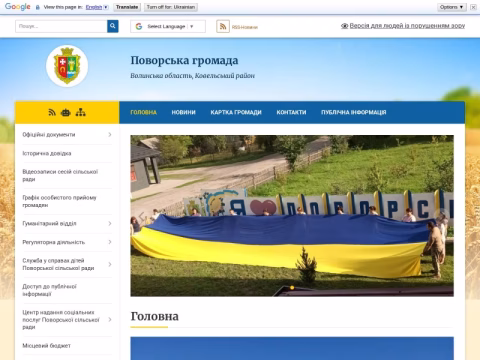
Task: Click the Google logo in translate bar
Action: pyautogui.click(x=18, y=7)
